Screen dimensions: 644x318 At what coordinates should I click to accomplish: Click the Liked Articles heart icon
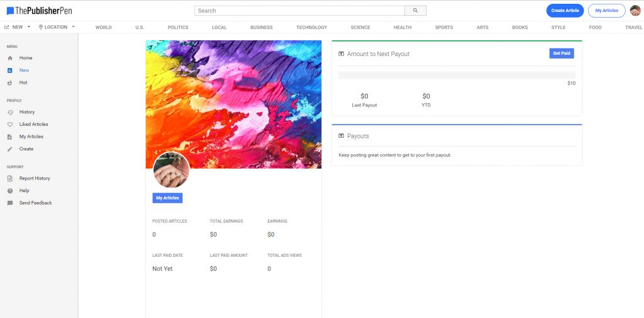[10, 125]
